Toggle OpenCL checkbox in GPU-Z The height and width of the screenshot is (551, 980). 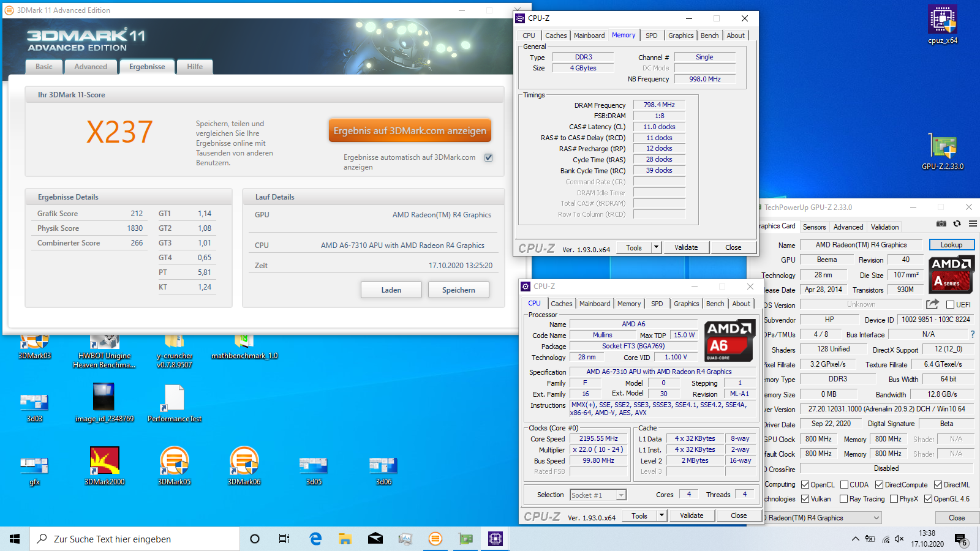pyautogui.click(x=805, y=485)
